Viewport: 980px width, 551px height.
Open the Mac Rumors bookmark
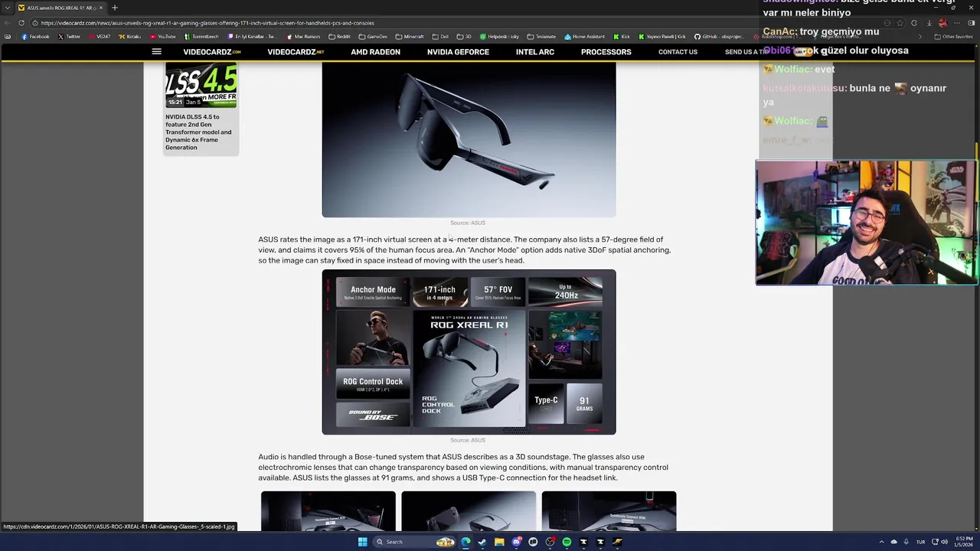[303, 37]
